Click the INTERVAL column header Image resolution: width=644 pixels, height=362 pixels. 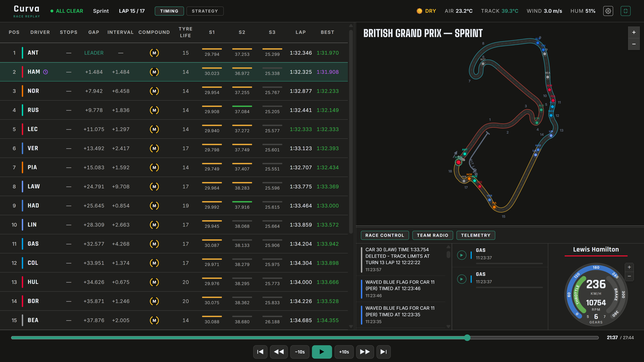[121, 32]
